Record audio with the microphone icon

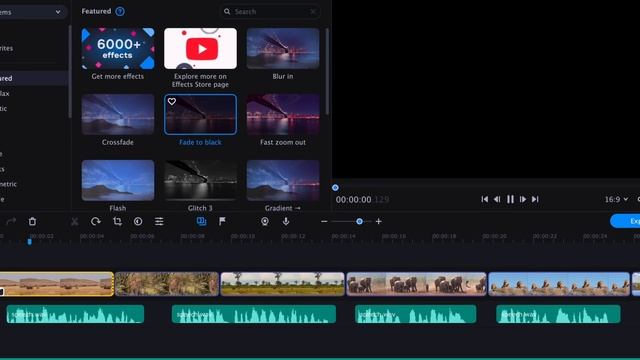286,221
